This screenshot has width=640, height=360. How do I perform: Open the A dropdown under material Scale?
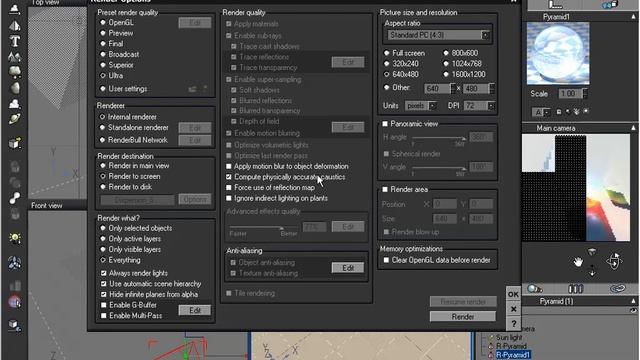pos(541,112)
